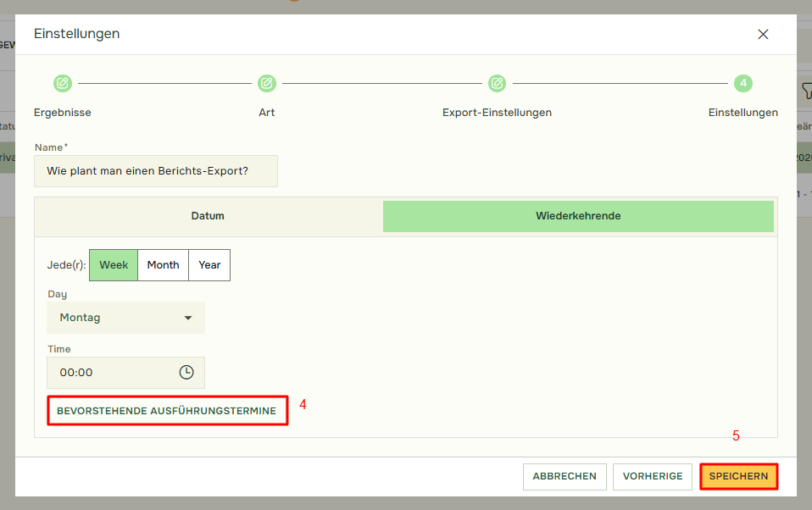Switch to the Datum tab
This screenshot has height=510, width=812.
coord(208,216)
